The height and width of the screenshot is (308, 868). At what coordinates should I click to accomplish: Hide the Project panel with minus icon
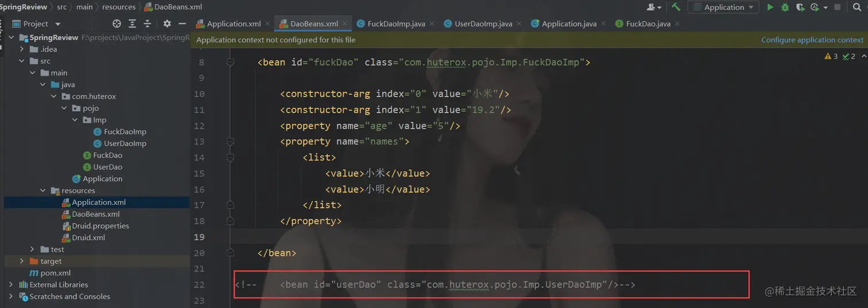click(182, 24)
